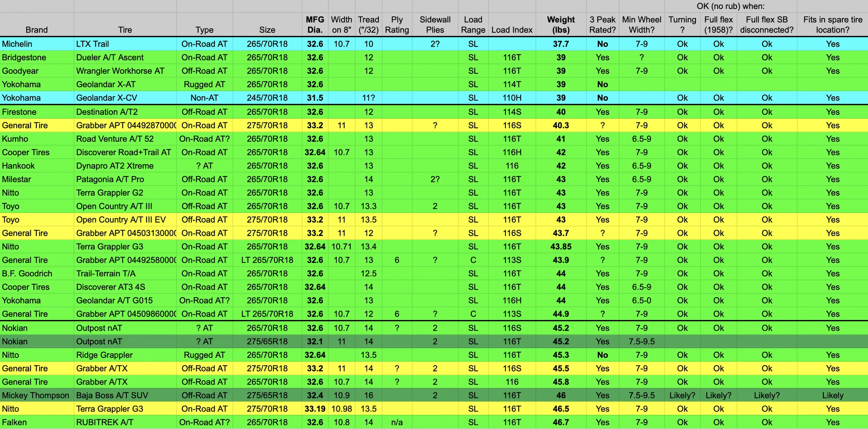Click the Load Index header
Screen dimensions: 868x429
click(512, 24)
